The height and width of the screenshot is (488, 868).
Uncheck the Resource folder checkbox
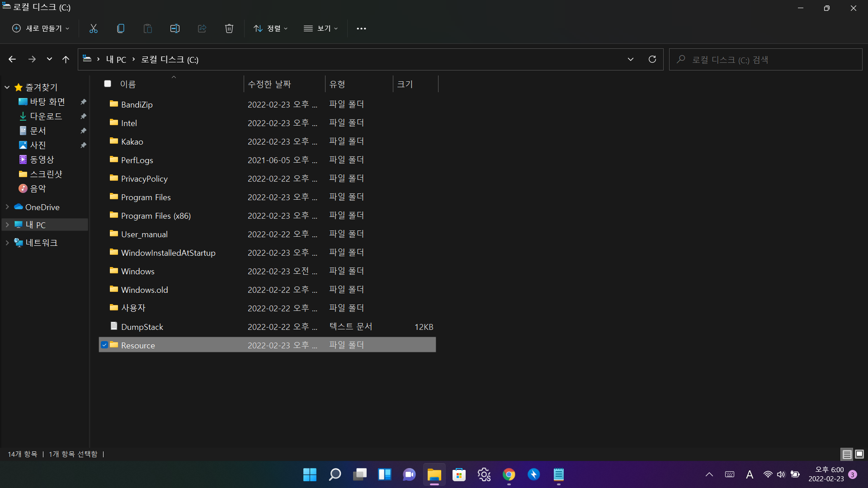[104, 345]
